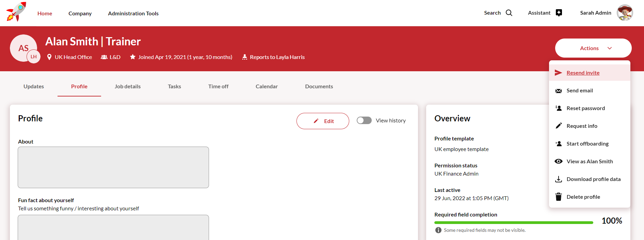Open the Administration Tools menu
Image resolution: width=644 pixels, height=240 pixels.
coord(133,14)
